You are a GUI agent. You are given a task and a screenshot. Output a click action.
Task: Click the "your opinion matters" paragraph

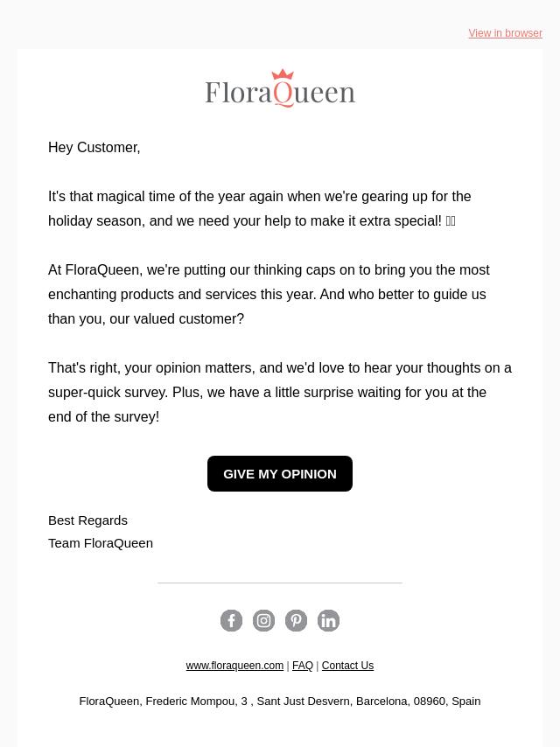[280, 393]
